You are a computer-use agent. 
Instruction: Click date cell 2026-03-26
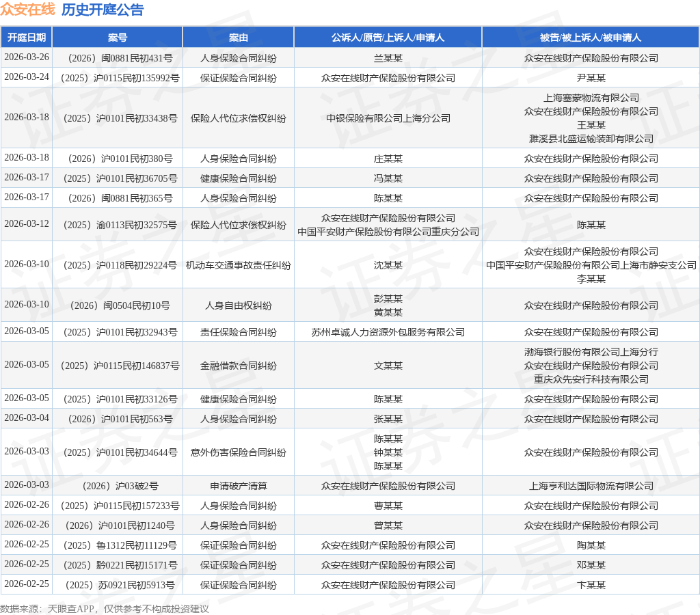pos(27,57)
